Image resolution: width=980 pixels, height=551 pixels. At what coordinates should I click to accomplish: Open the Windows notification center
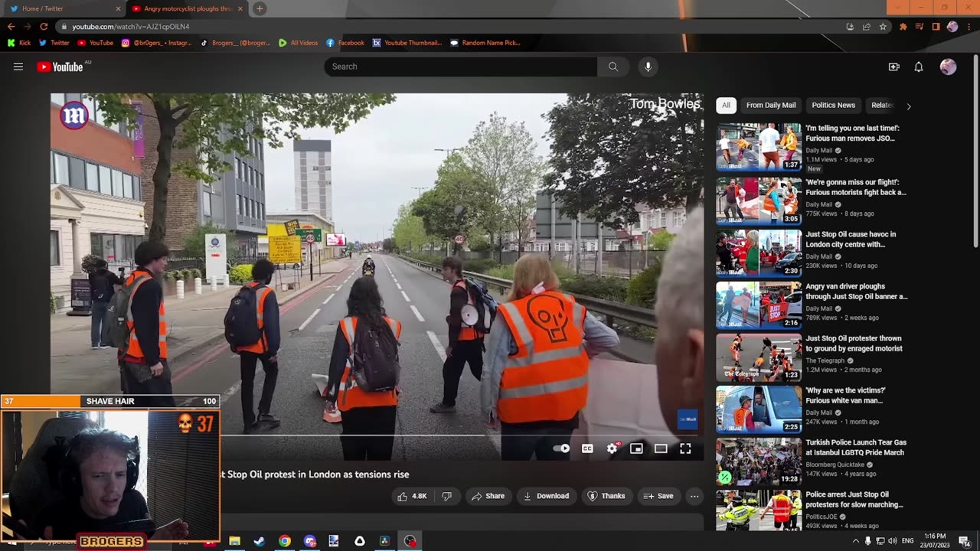click(964, 541)
